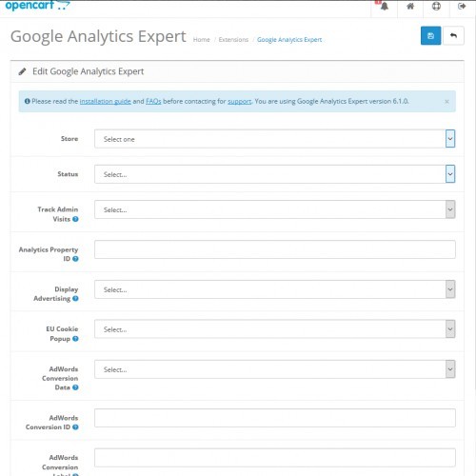Show help tooltip for Analytics Property ID
The image size is (476, 476).
pos(75,259)
